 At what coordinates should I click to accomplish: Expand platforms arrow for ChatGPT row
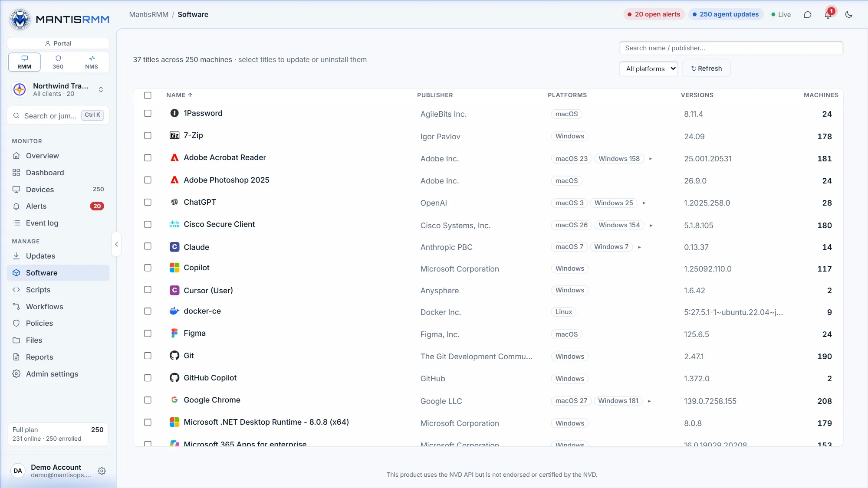pos(644,203)
